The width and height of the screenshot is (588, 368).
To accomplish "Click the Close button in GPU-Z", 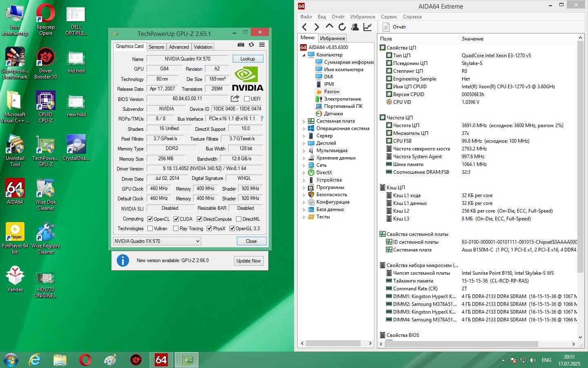I will [251, 241].
